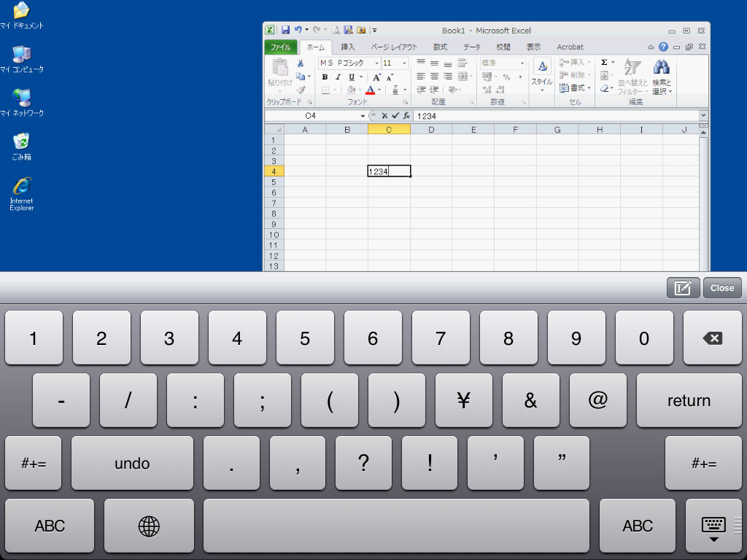Click the merge and center icon
Viewport: 747px width, 560px height.
coord(462,76)
